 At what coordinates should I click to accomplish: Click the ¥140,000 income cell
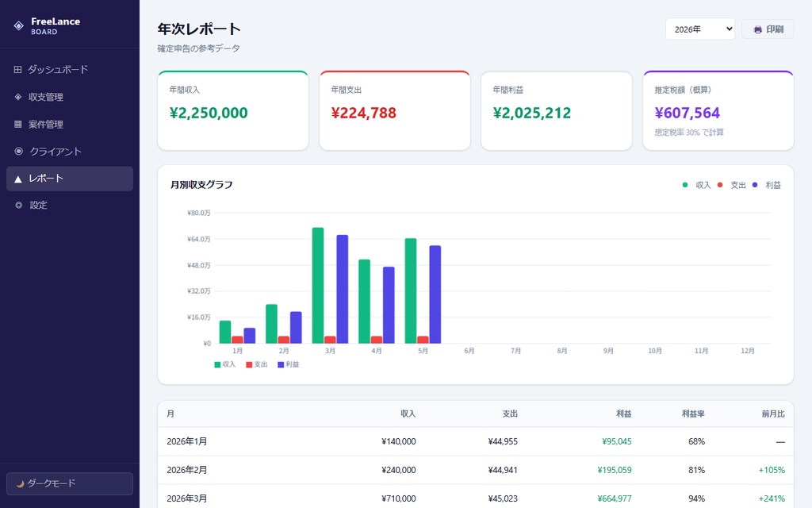click(x=399, y=441)
